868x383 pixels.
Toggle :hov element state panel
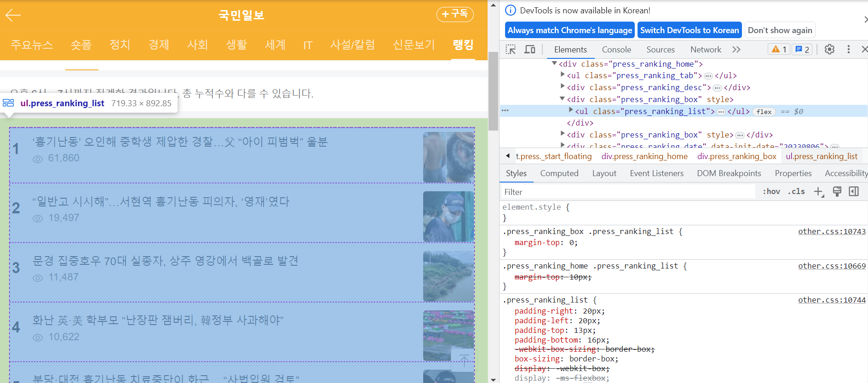[x=771, y=192]
